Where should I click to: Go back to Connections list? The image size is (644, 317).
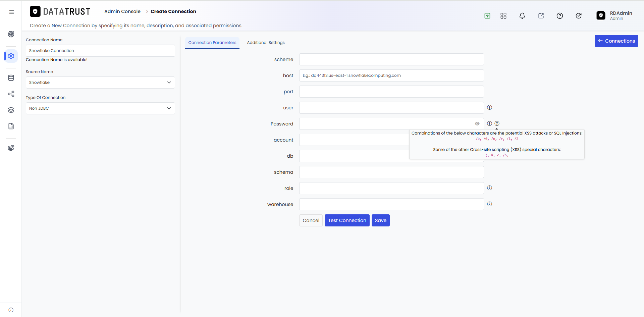click(x=616, y=41)
